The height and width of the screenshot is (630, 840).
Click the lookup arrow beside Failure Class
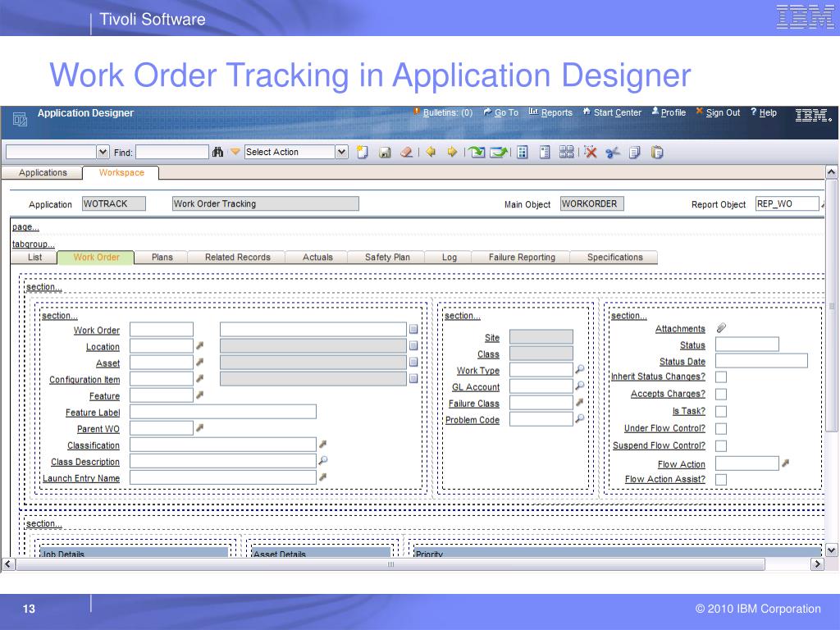click(x=580, y=402)
